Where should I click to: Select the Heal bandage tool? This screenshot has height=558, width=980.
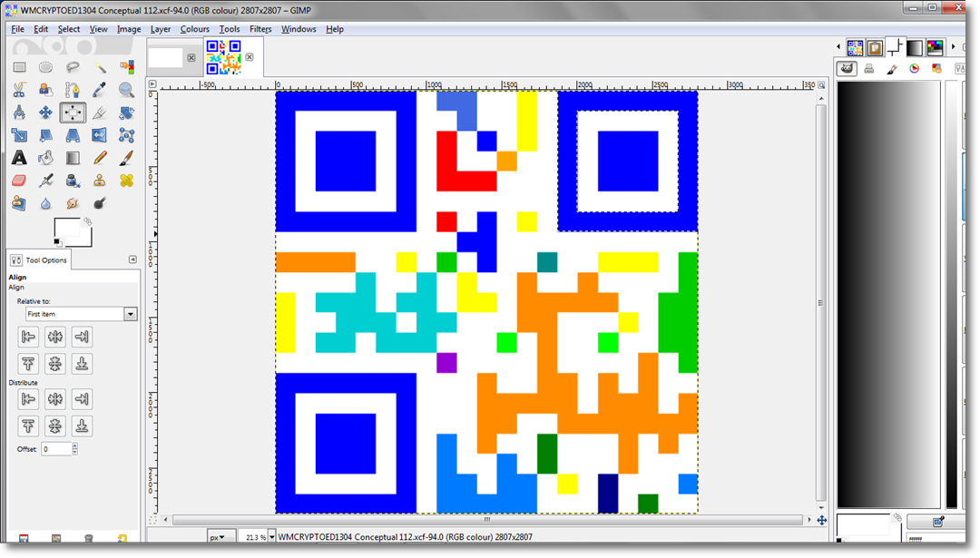[x=127, y=181]
